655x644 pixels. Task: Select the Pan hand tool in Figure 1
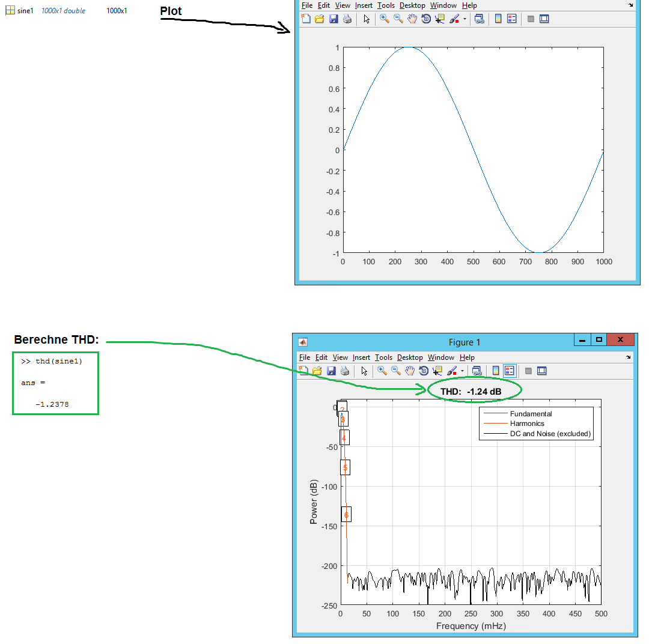tap(410, 371)
